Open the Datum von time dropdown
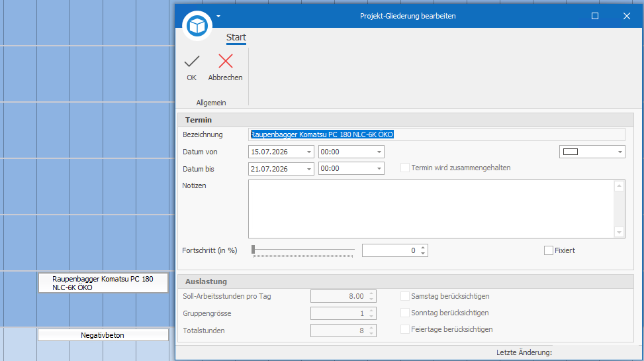 pos(379,152)
